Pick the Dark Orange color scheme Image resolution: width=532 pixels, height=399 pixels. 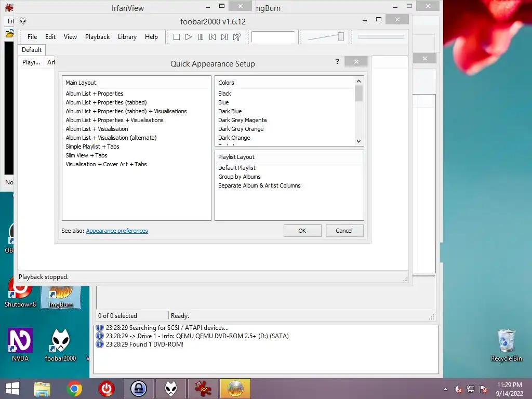[234, 137]
